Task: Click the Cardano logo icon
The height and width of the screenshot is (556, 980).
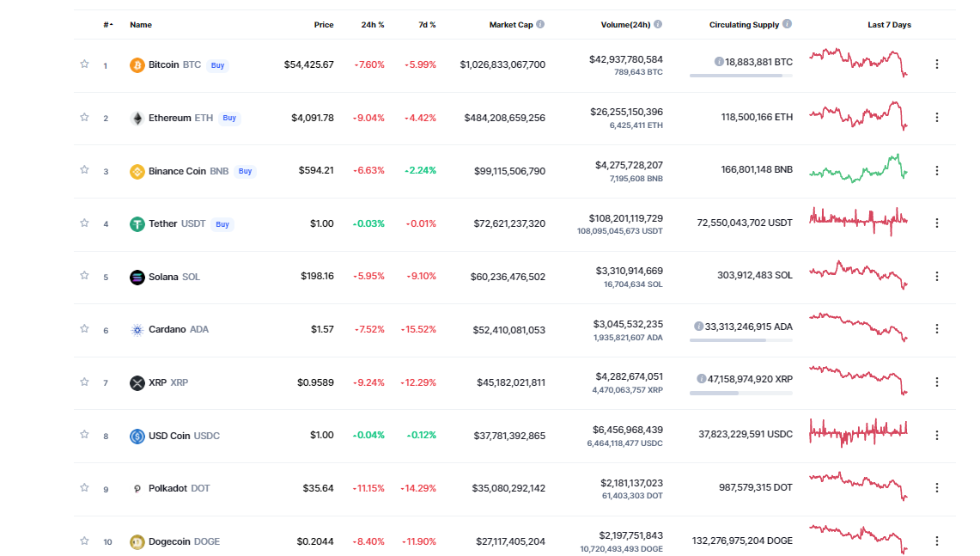Action: 137,330
